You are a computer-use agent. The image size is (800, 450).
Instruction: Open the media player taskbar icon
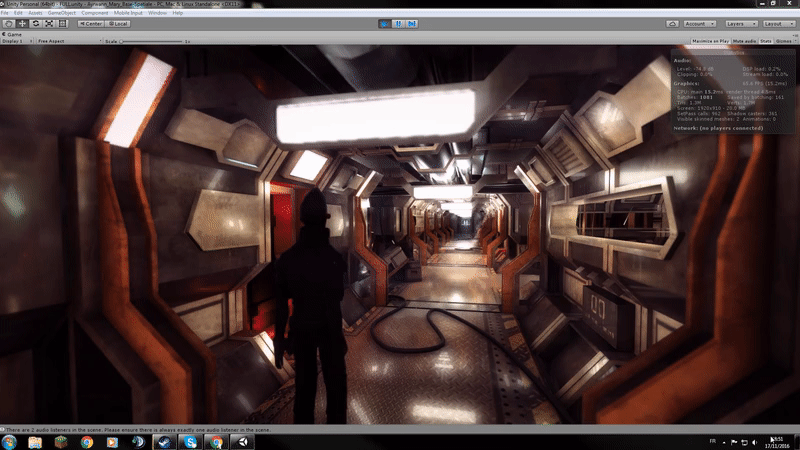click(112, 442)
